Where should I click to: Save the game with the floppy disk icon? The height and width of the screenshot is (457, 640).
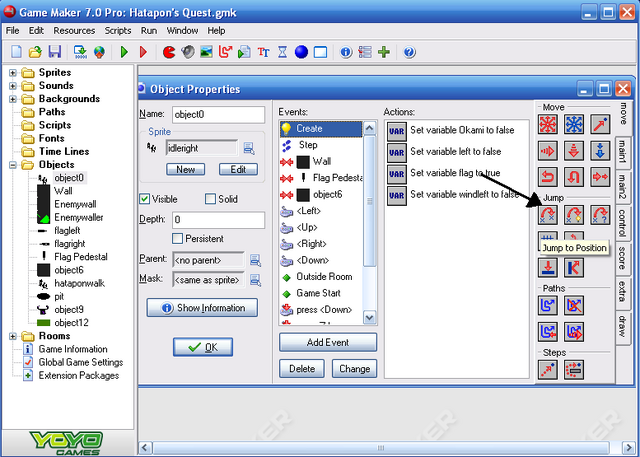(x=54, y=52)
